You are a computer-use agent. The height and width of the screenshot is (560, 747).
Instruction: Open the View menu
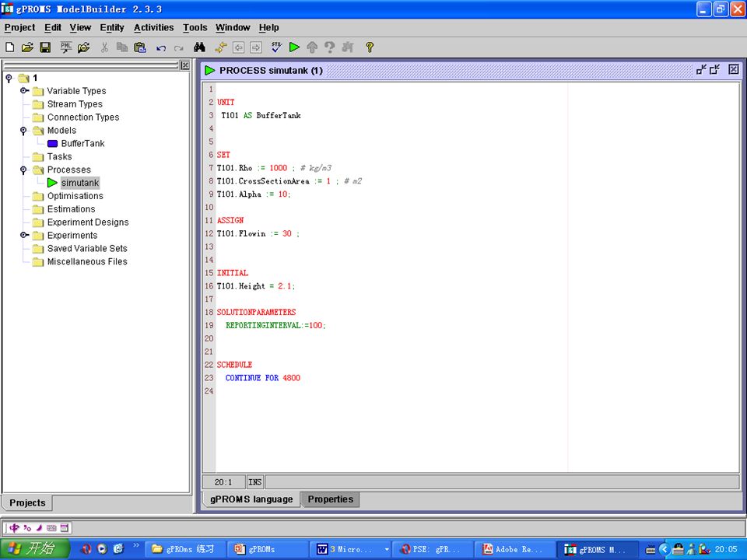(x=80, y=28)
